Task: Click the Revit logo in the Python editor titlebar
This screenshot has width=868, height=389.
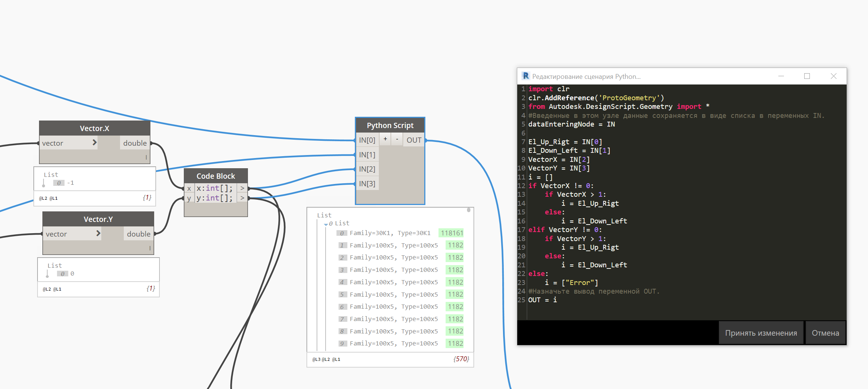Action: [x=526, y=76]
